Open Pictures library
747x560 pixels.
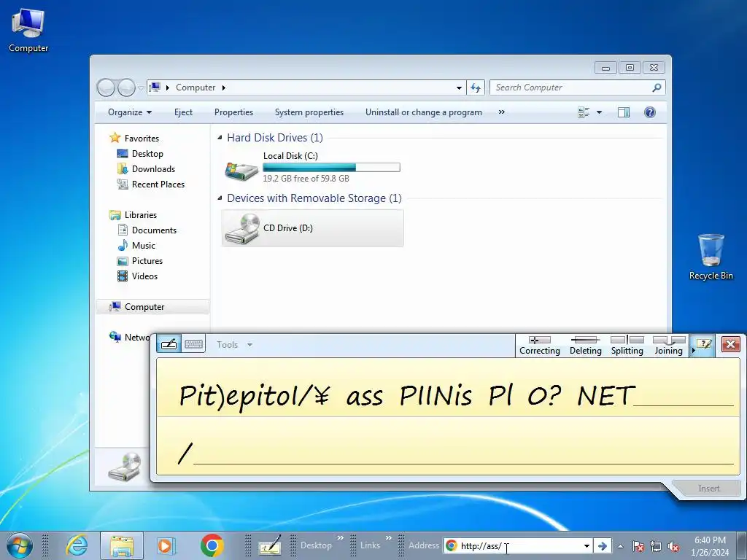(x=147, y=261)
